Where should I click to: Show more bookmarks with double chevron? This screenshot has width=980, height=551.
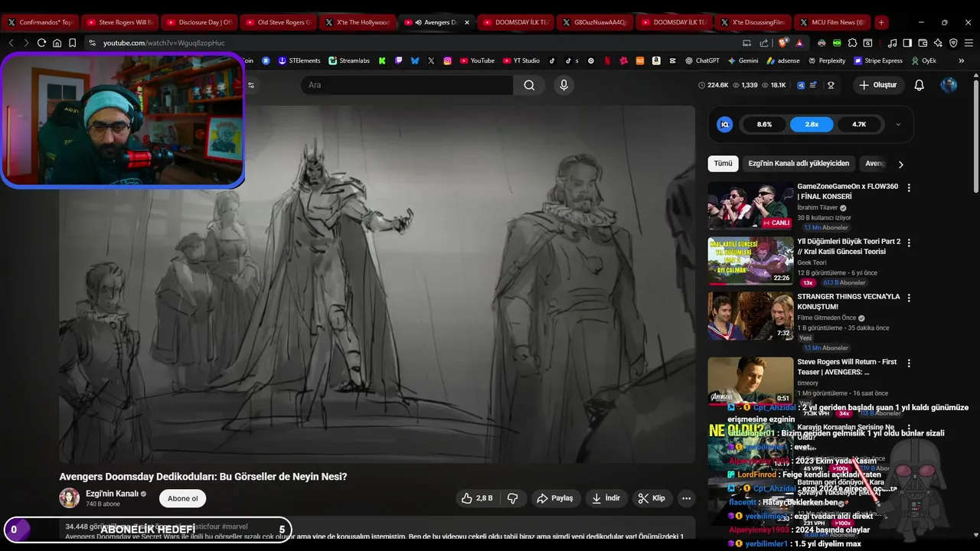962,60
